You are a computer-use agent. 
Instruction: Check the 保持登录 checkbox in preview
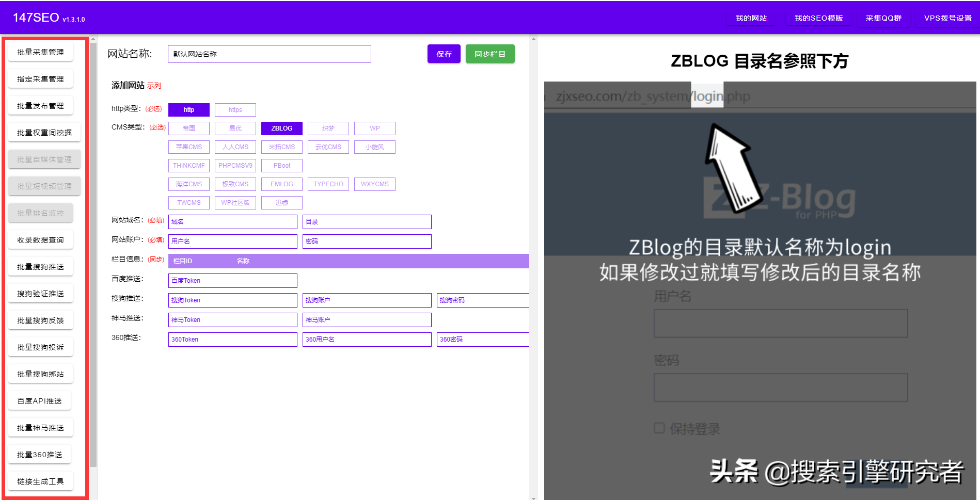pos(659,428)
